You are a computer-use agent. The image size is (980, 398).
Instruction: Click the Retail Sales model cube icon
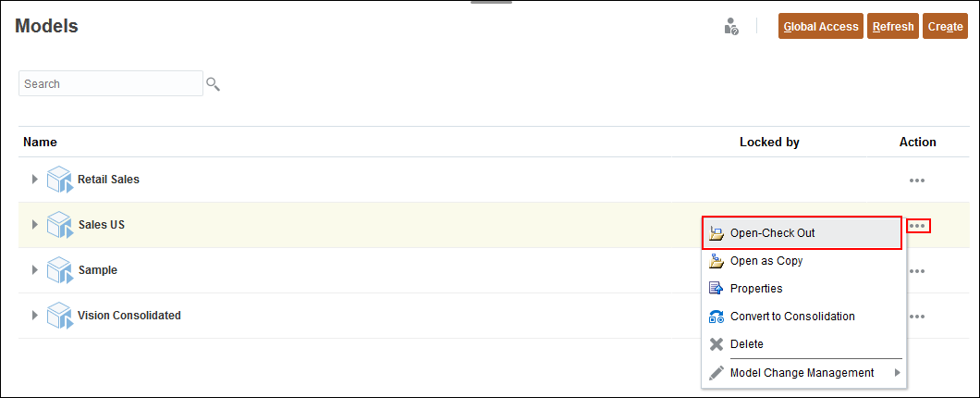pyautogui.click(x=59, y=180)
